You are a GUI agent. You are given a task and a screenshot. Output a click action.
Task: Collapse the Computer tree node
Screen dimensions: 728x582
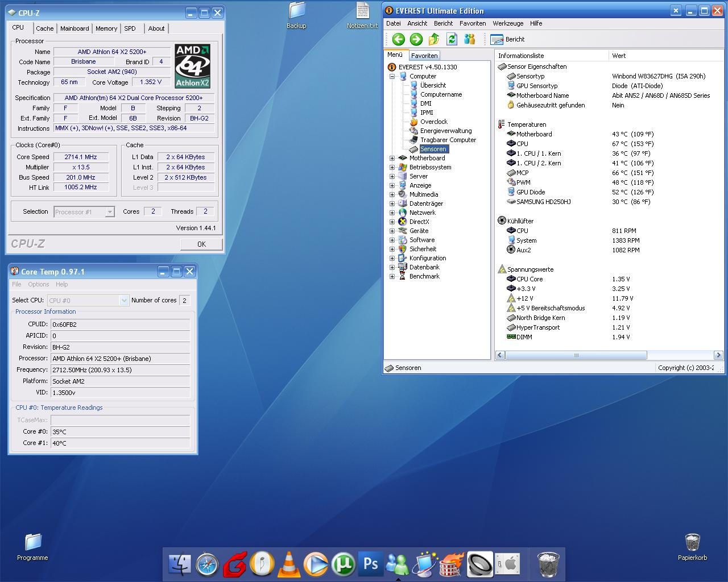[x=392, y=76]
